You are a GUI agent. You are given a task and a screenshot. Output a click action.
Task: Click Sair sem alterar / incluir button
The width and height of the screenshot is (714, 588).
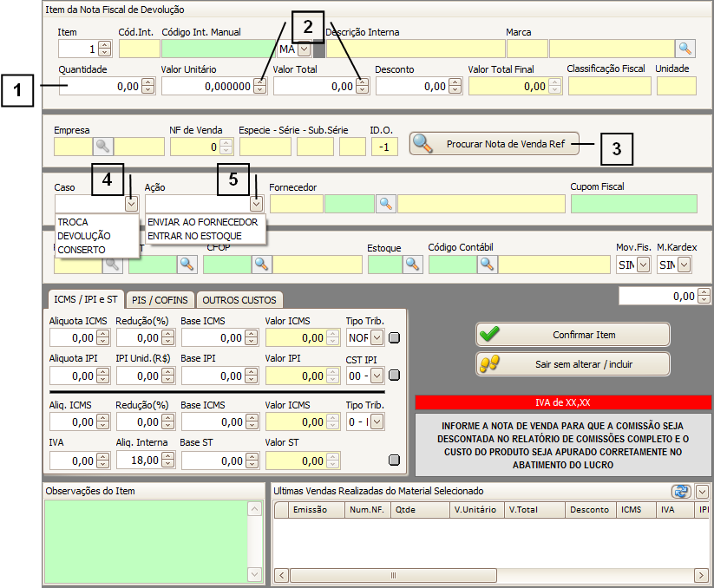573,363
